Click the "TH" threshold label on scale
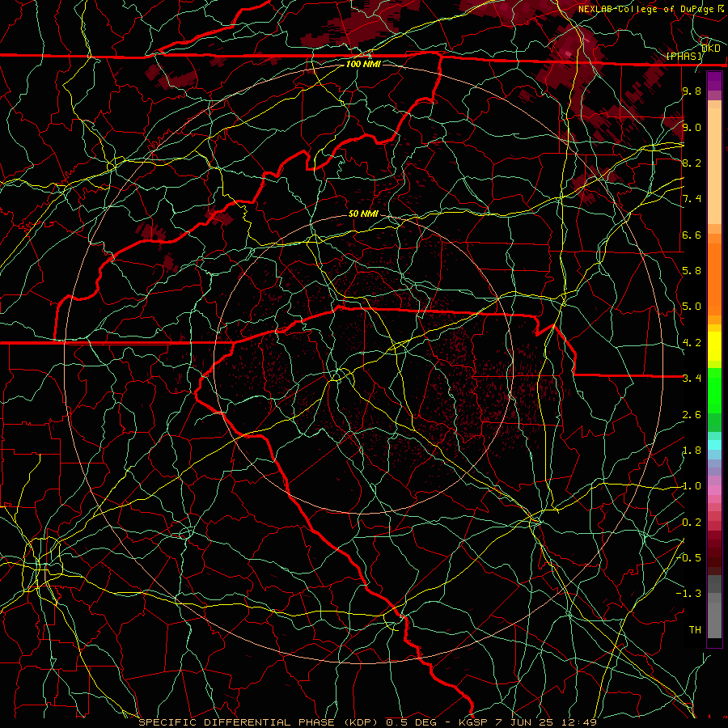The height and width of the screenshot is (728, 728). (x=695, y=630)
